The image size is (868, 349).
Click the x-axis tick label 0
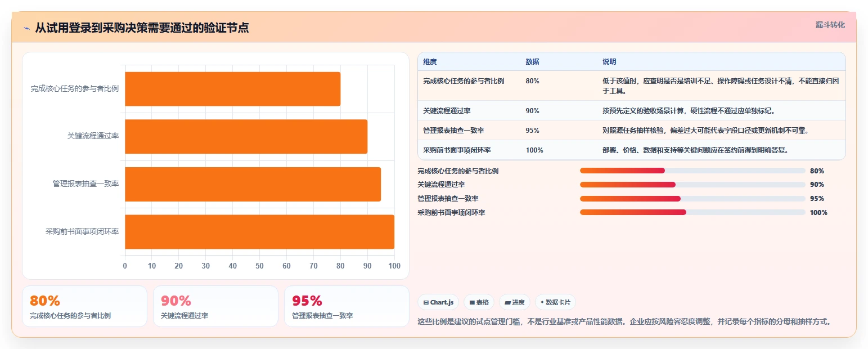125,266
